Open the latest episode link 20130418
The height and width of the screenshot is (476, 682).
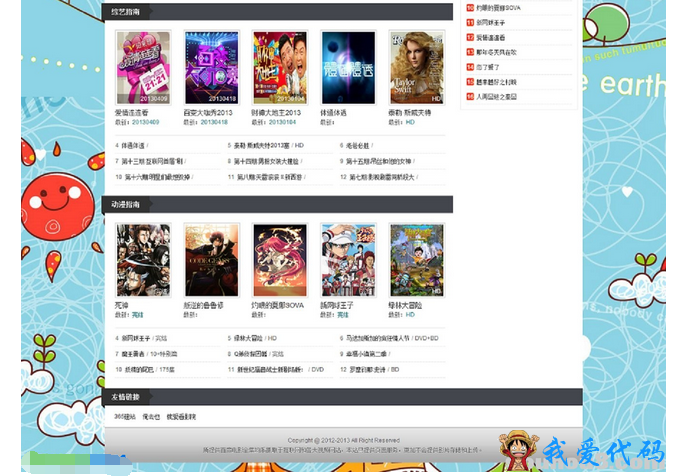pos(214,122)
